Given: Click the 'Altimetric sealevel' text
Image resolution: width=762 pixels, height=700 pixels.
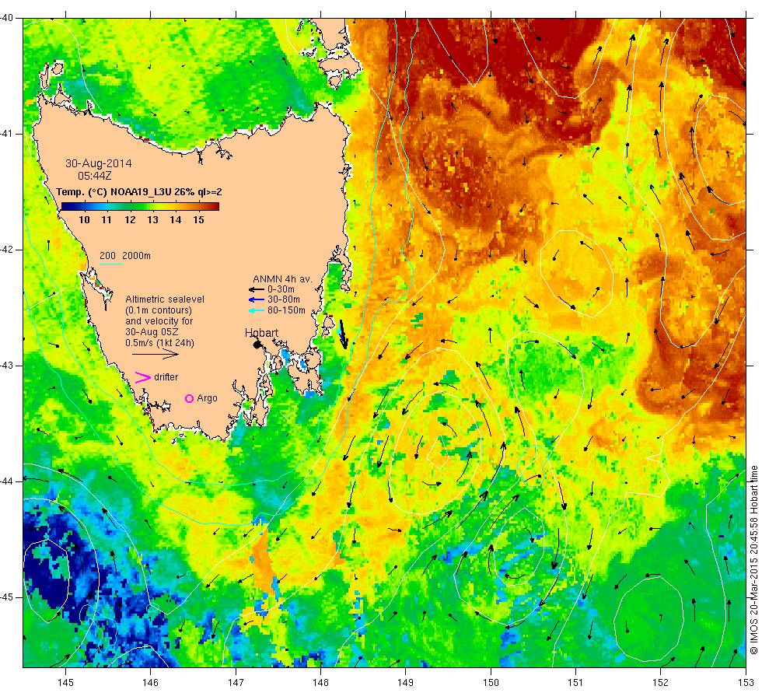Looking at the screenshot, I should click(x=165, y=299).
